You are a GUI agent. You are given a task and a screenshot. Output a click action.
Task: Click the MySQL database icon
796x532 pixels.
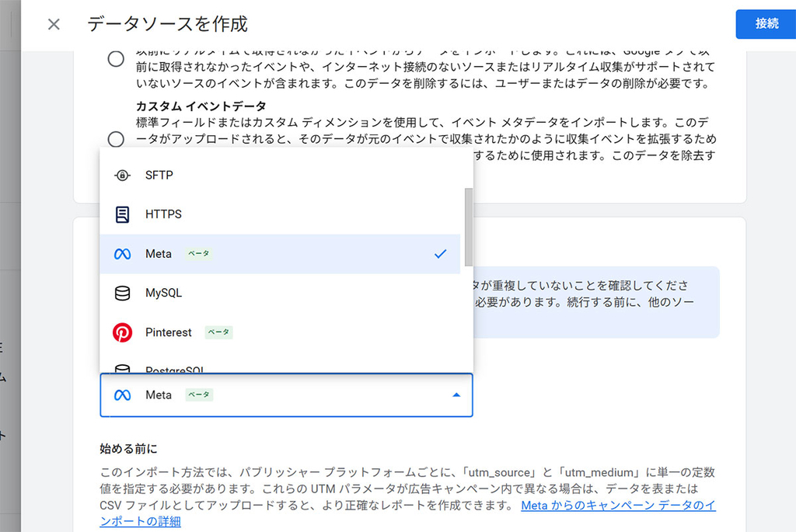tap(122, 293)
